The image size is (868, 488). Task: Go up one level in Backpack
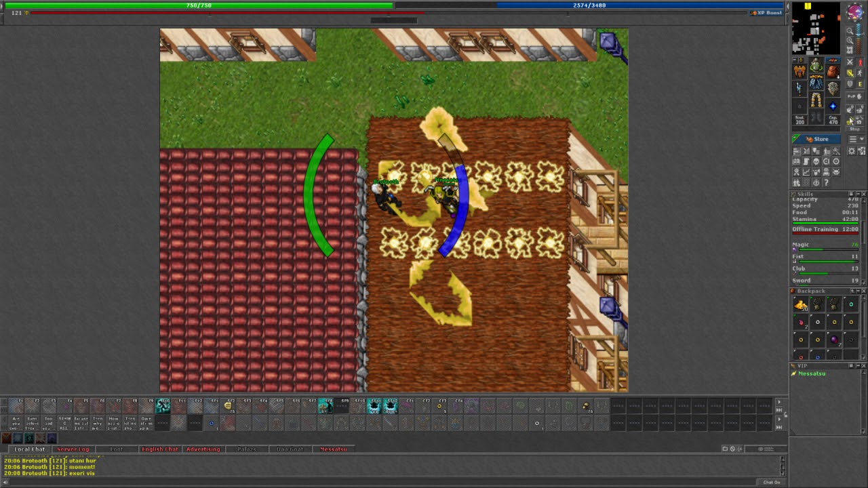pos(852,291)
